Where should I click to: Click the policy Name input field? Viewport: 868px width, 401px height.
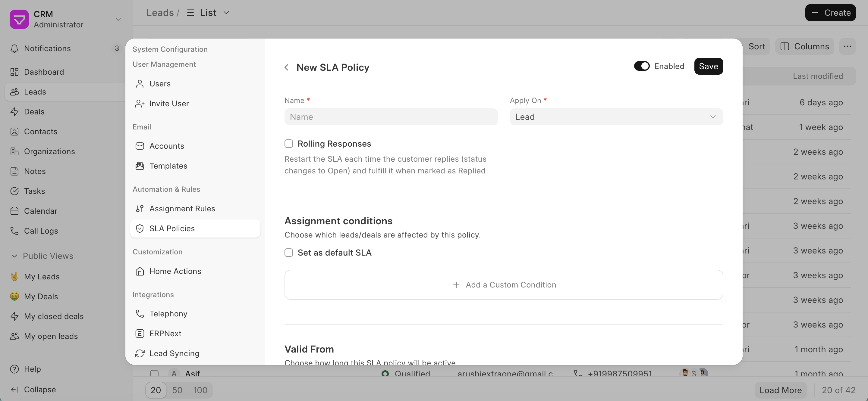pyautogui.click(x=391, y=117)
